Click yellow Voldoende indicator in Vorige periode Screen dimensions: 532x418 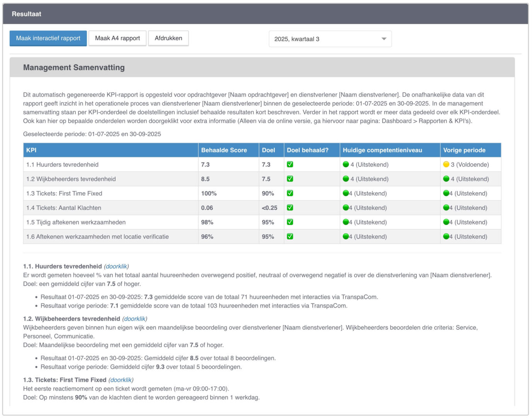[446, 164]
